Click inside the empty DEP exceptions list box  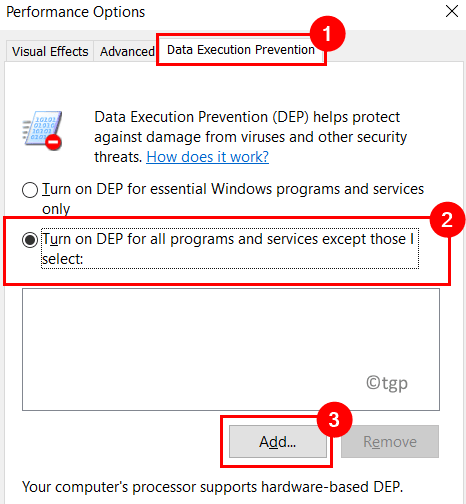click(x=231, y=349)
